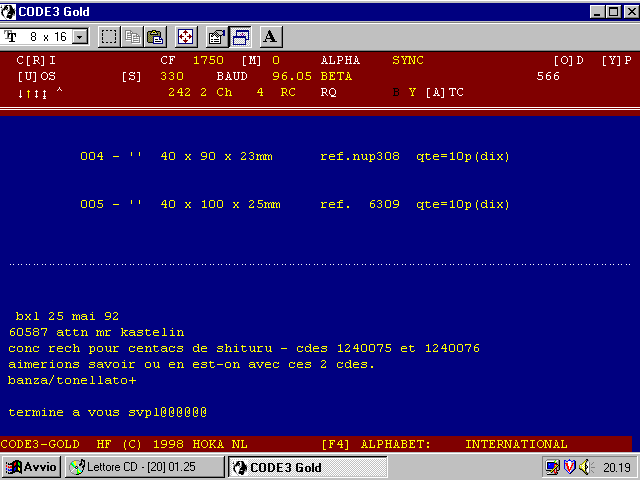Click the CODE3 Gold title bar icon
This screenshot has width=640, height=480.
pyautogui.click(x=9, y=11)
